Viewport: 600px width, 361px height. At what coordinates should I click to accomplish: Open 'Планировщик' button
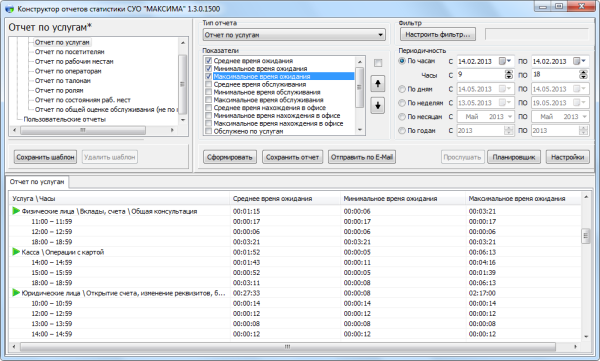[514, 157]
